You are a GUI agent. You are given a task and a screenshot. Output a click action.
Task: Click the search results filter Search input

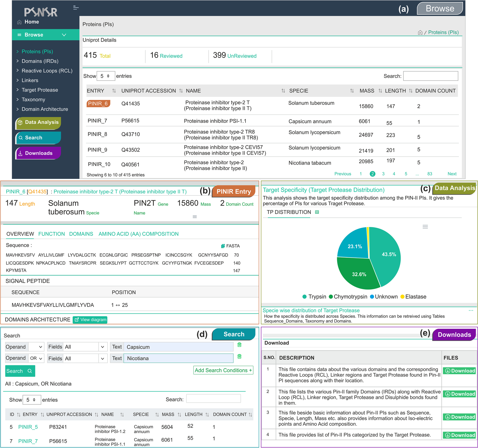pos(213,399)
